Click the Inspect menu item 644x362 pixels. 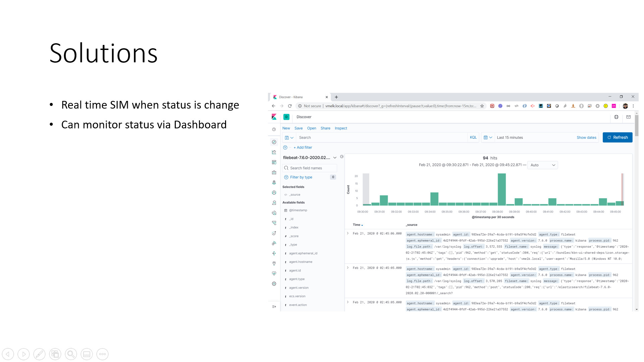click(x=341, y=128)
